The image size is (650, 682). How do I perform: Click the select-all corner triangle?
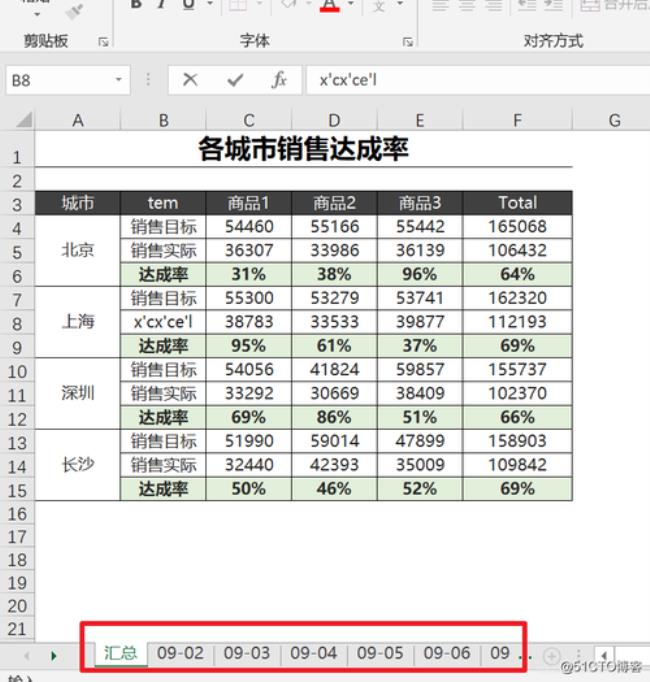24,120
